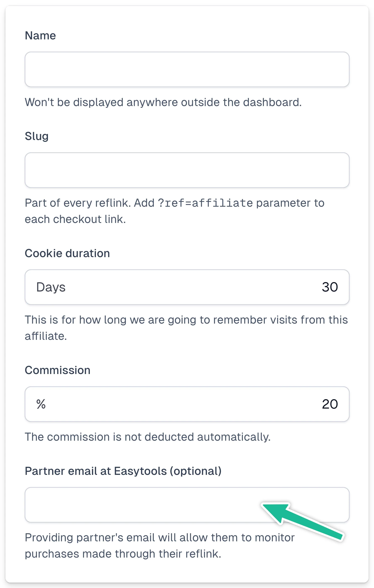Activate the Cookie duration days field

[x=187, y=287]
